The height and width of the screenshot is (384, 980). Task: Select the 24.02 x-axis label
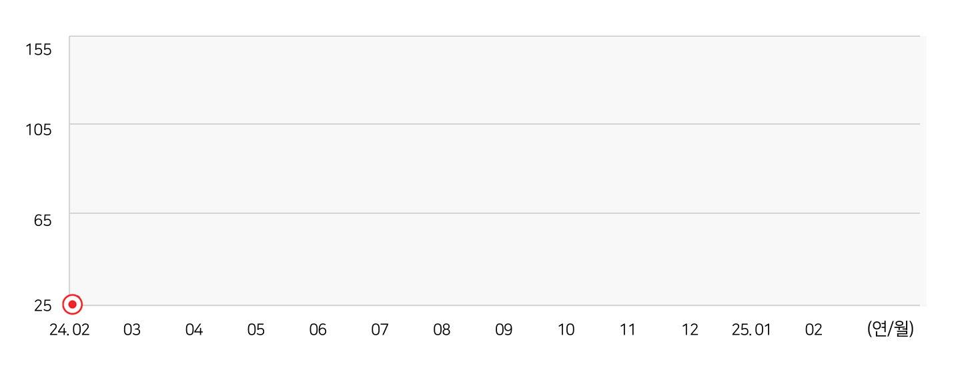tap(69, 329)
